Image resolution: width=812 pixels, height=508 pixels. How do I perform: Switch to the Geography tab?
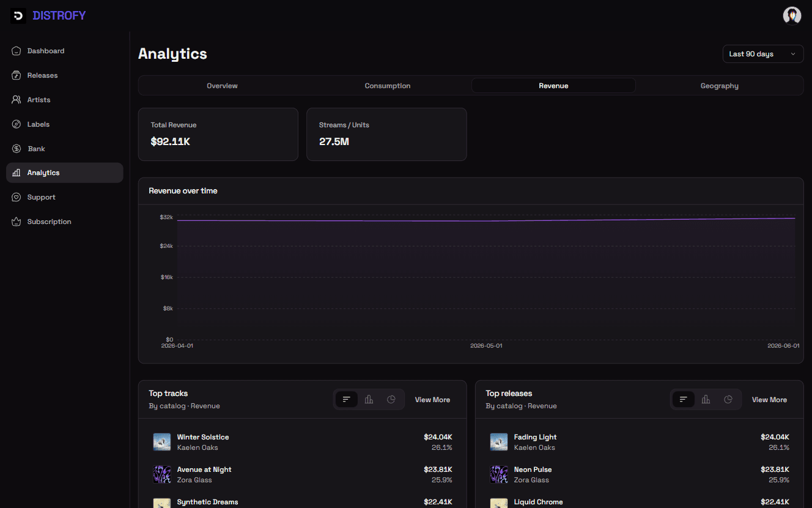(720, 86)
